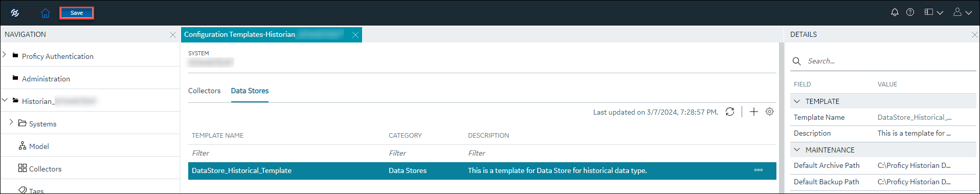The image size is (980, 194).
Task: Switch to the Collectors tab
Action: (204, 91)
